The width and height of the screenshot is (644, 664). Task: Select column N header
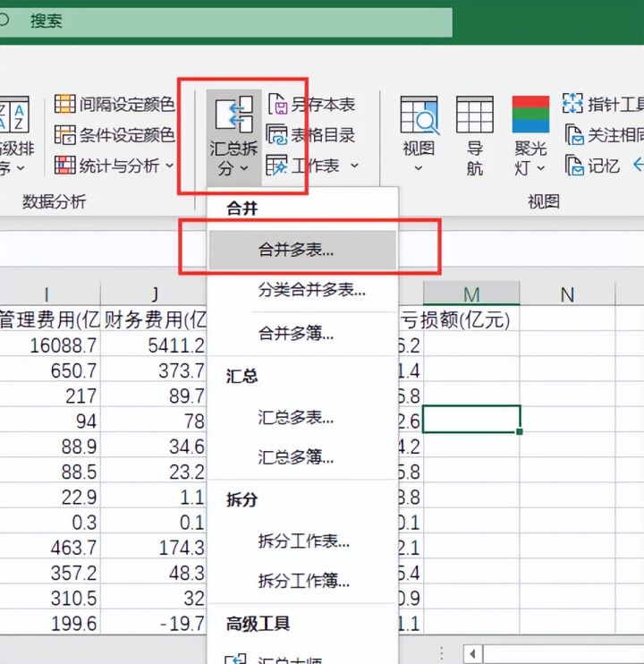pos(567,294)
